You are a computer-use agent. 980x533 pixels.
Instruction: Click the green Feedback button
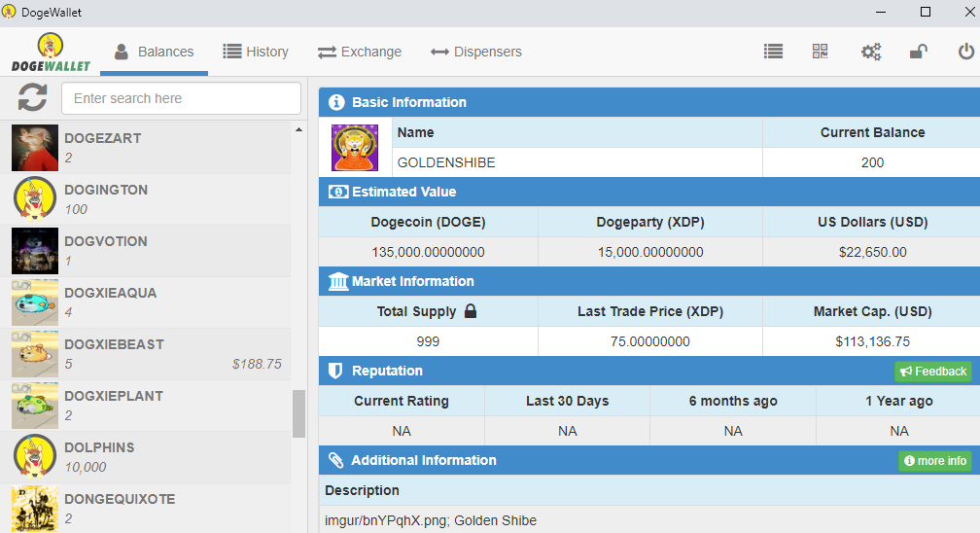coord(933,371)
